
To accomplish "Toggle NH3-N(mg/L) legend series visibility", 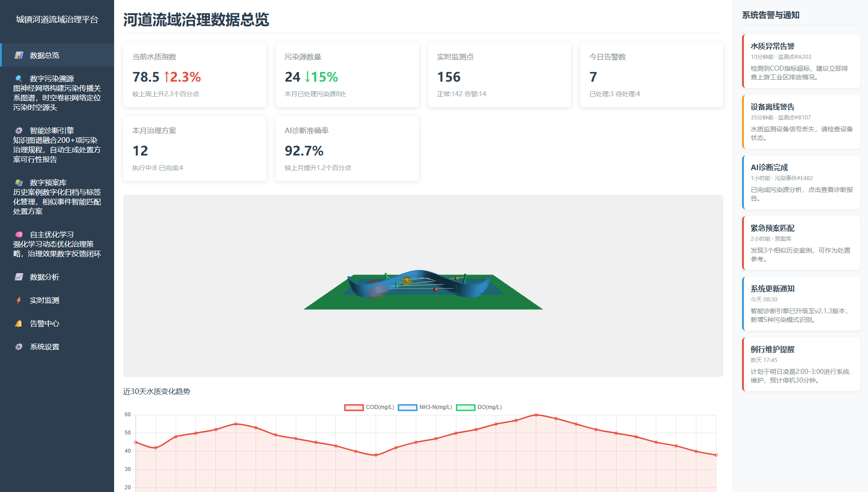I will [425, 407].
